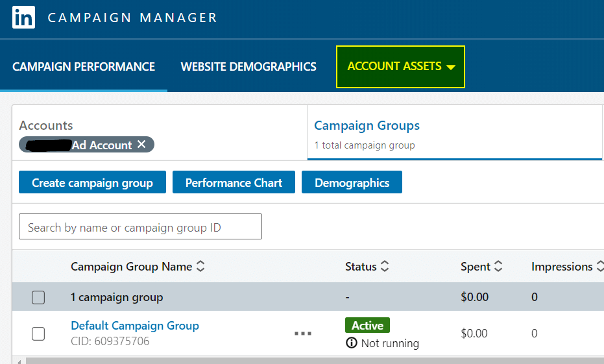The height and width of the screenshot is (364, 604).
Task: Open the Performance Chart button
Action: pyautogui.click(x=234, y=183)
